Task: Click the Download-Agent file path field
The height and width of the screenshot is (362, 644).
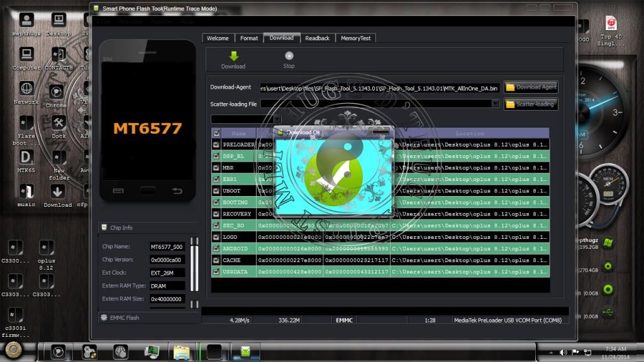Action: pos(379,88)
